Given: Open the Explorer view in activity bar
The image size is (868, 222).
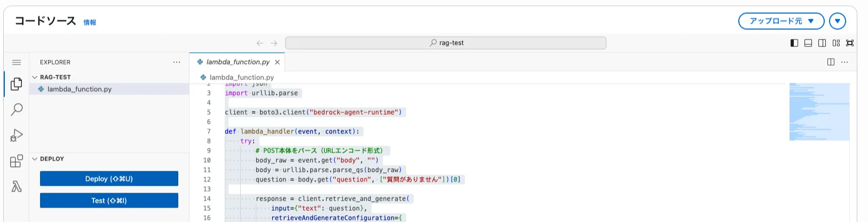Looking at the screenshot, I should pos(17,84).
